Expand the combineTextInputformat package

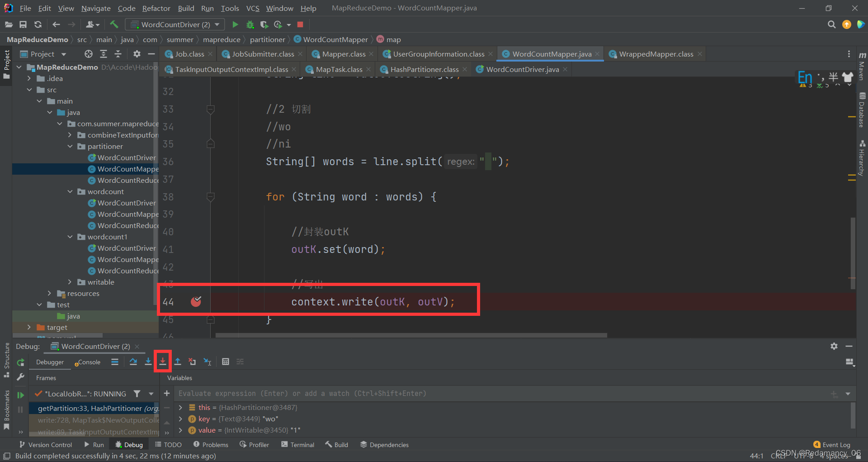70,135
